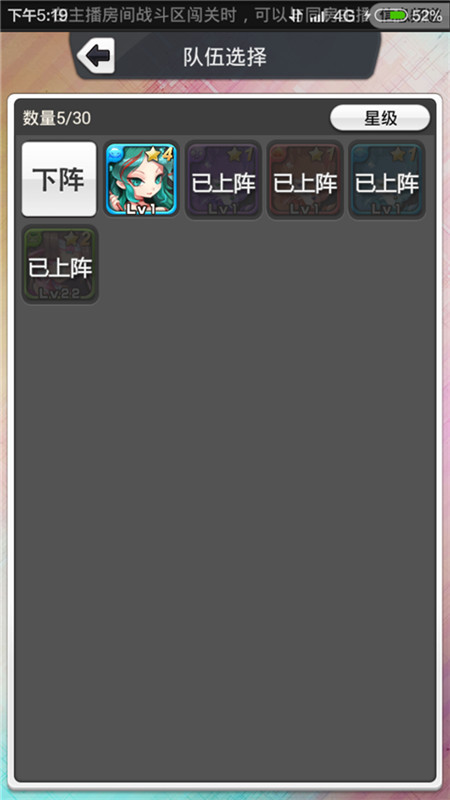The height and width of the screenshot is (800, 450).
Task: Tap the 下阵 remove-from-team button
Action: pos(59,179)
